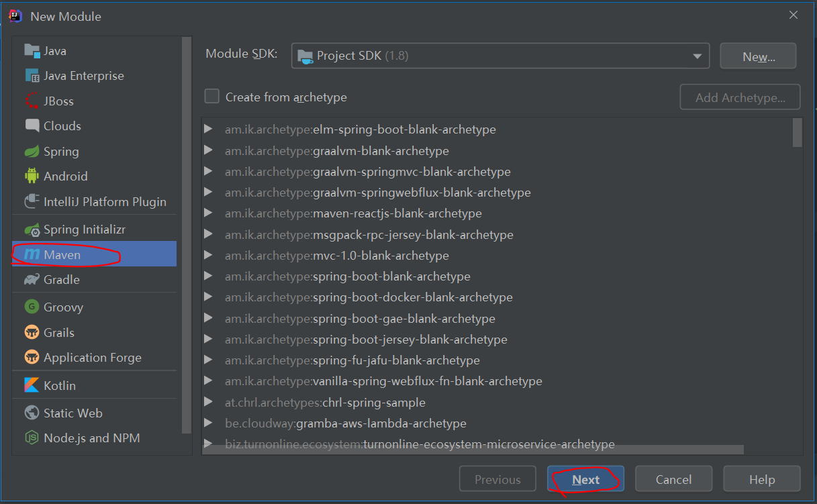Screen dimensions: 817x504
Task: Click the New... SDK button
Action: pos(759,56)
